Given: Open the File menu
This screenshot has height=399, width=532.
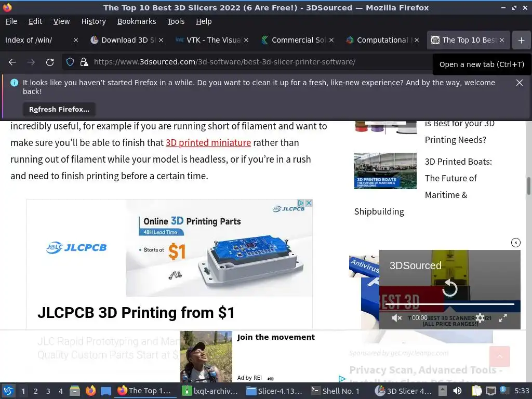Looking at the screenshot, I should (x=11, y=21).
